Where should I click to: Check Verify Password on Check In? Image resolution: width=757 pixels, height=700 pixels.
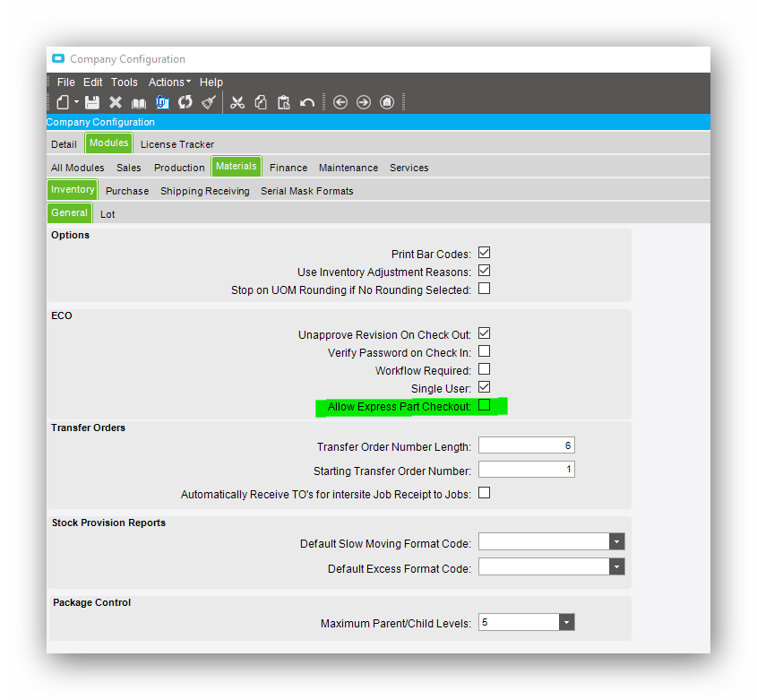pos(484,351)
